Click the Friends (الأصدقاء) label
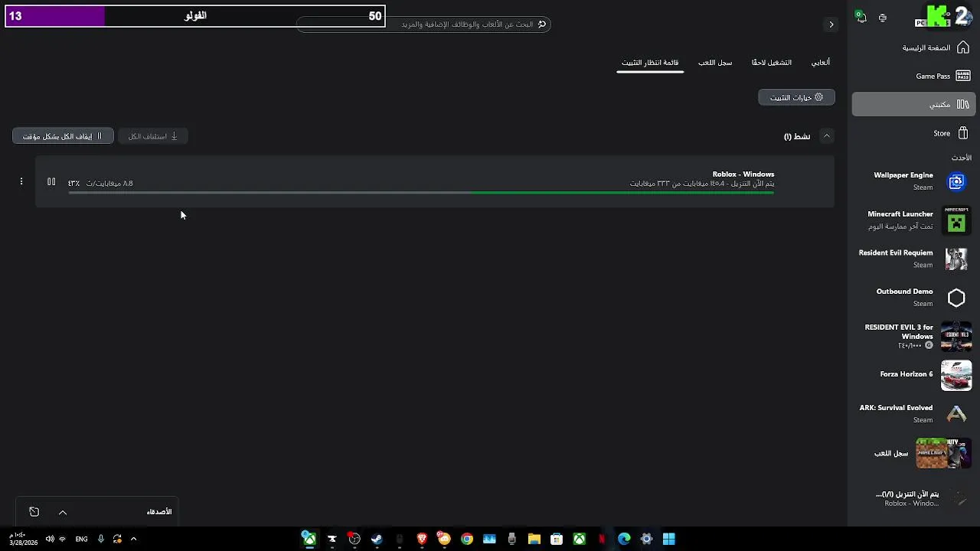 coord(159,512)
